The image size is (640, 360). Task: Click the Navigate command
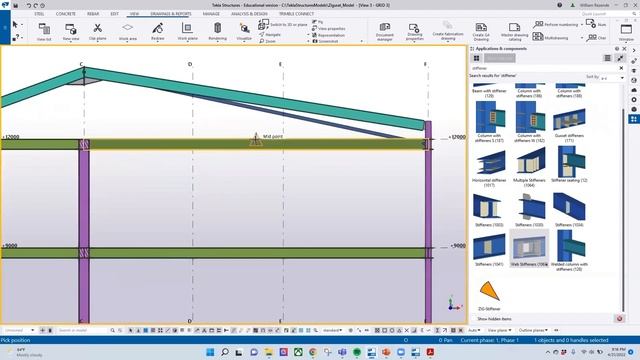270,35
